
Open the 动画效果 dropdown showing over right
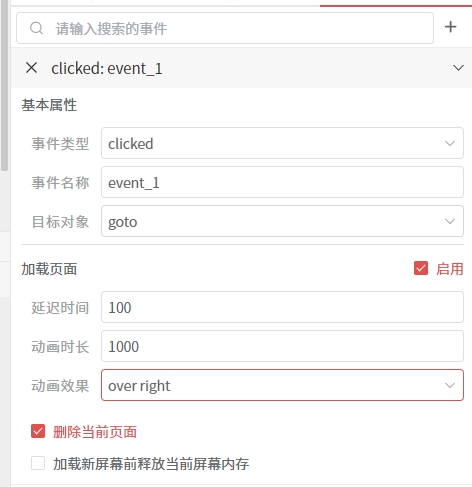pos(282,385)
